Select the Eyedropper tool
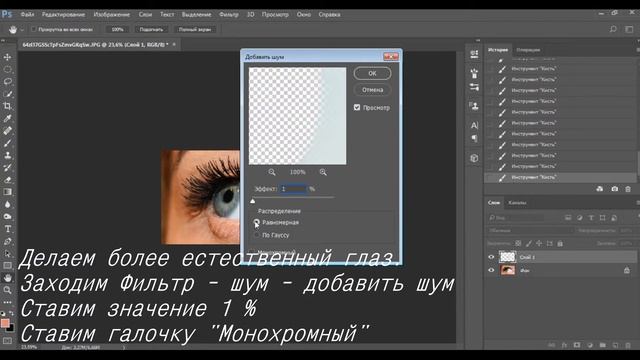640x360 pixels. pos(7,118)
